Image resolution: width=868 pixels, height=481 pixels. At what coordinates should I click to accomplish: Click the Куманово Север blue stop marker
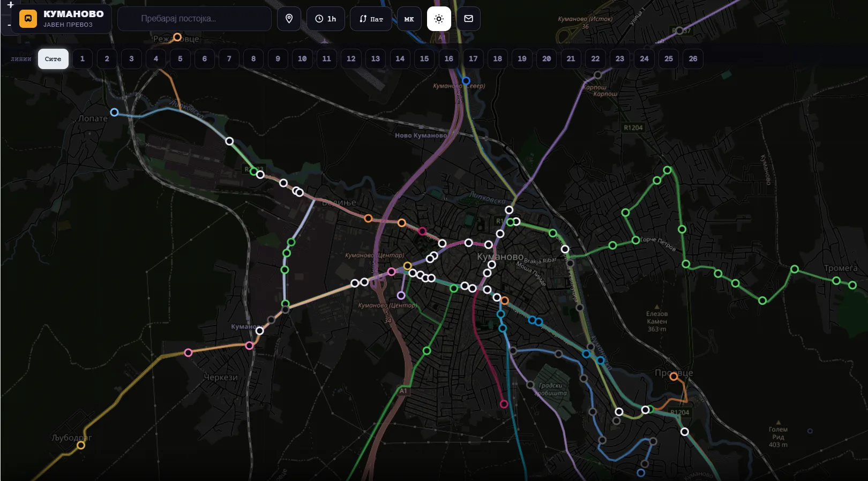[466, 80]
